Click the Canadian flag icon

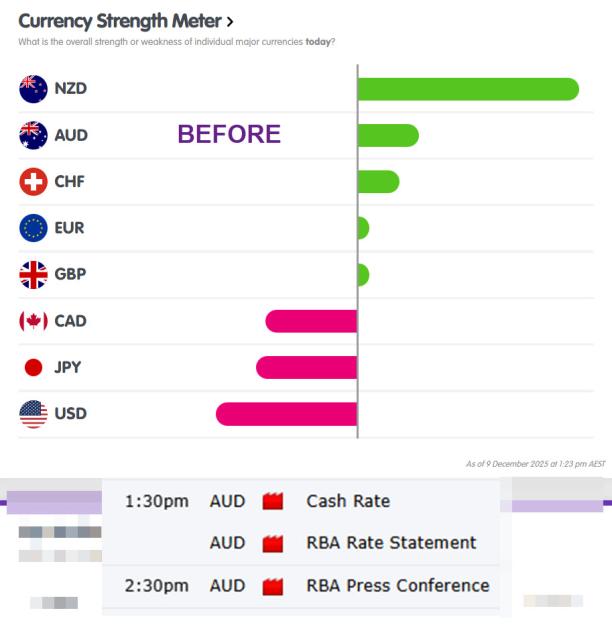(x=33, y=321)
